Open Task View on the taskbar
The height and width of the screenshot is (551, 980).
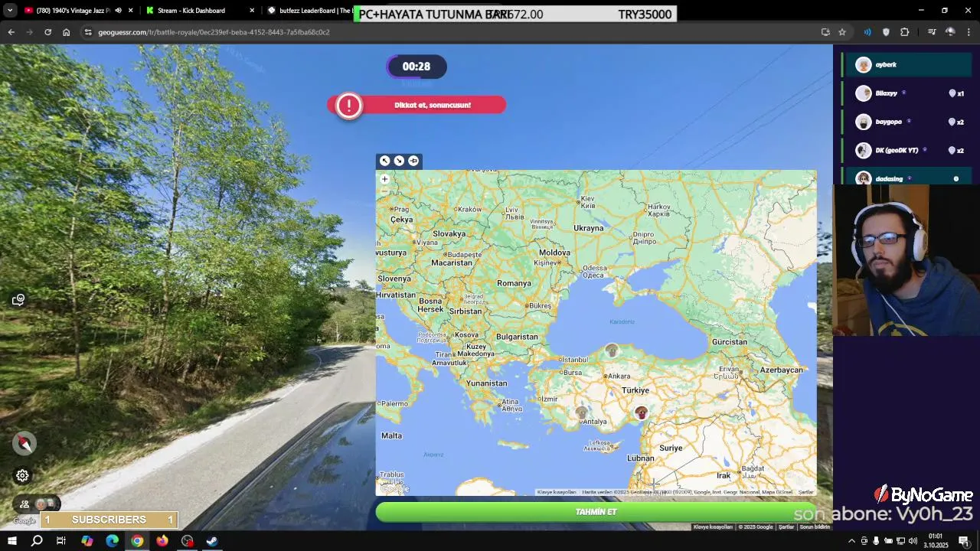click(x=61, y=541)
